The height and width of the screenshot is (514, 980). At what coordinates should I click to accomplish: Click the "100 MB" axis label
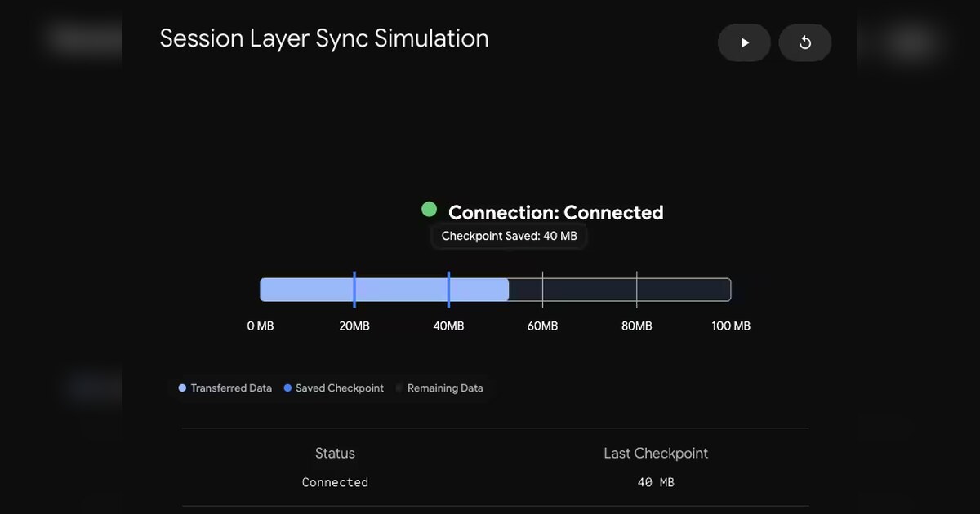(x=731, y=326)
